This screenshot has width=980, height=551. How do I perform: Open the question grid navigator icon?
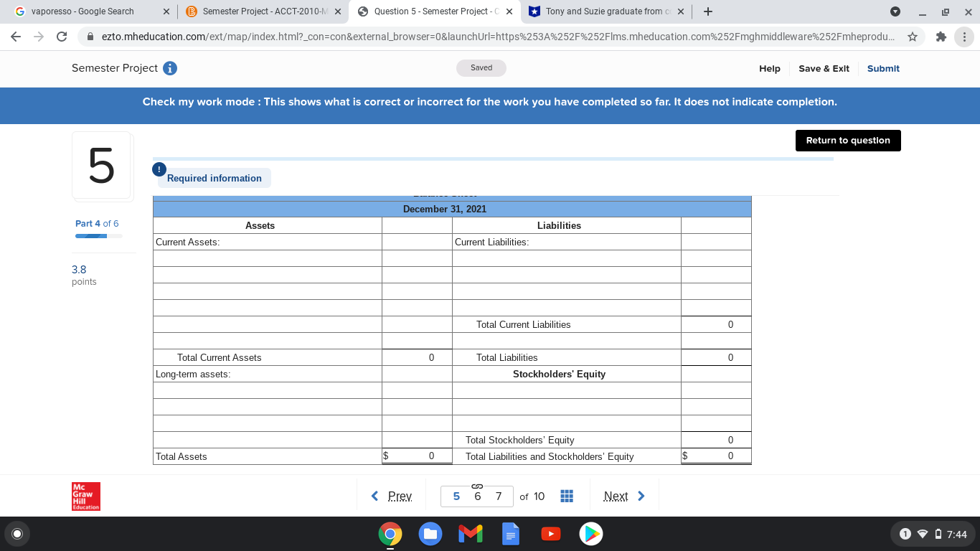pyautogui.click(x=566, y=496)
